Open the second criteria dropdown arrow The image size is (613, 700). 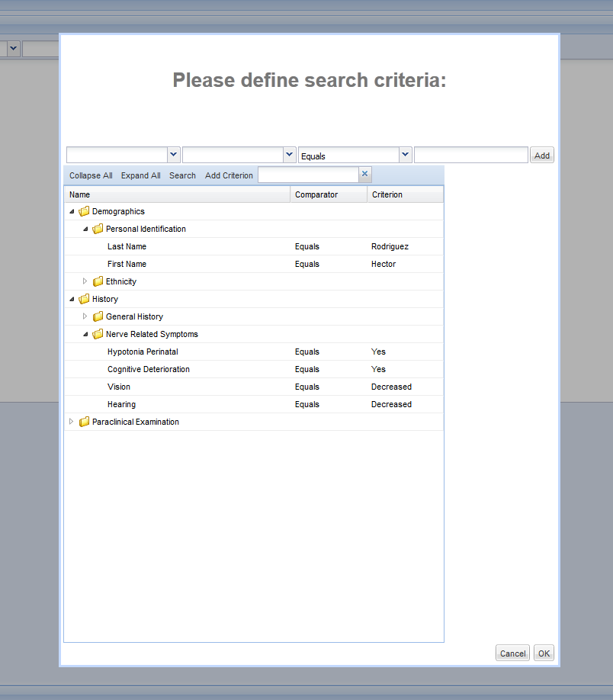click(x=289, y=155)
